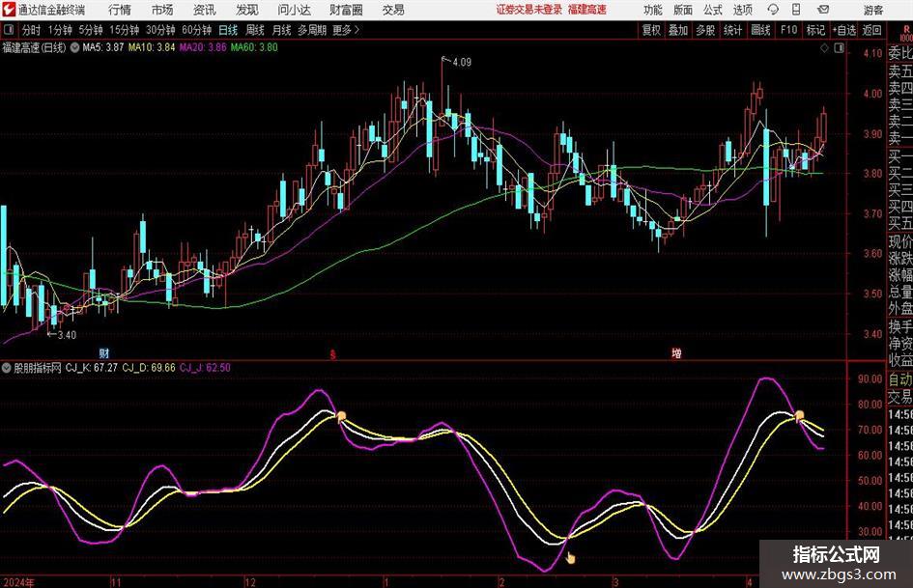Toggle the left panel icon beside 分时

point(8,30)
